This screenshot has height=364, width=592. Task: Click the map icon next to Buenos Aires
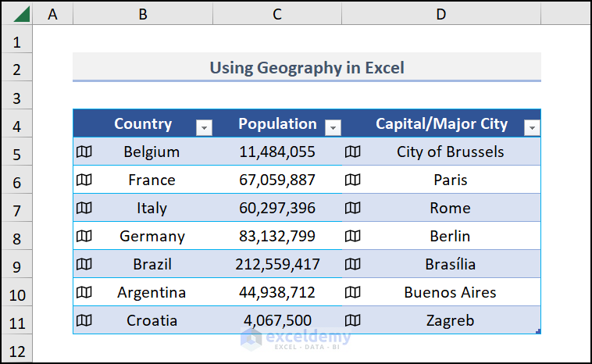[x=353, y=292]
